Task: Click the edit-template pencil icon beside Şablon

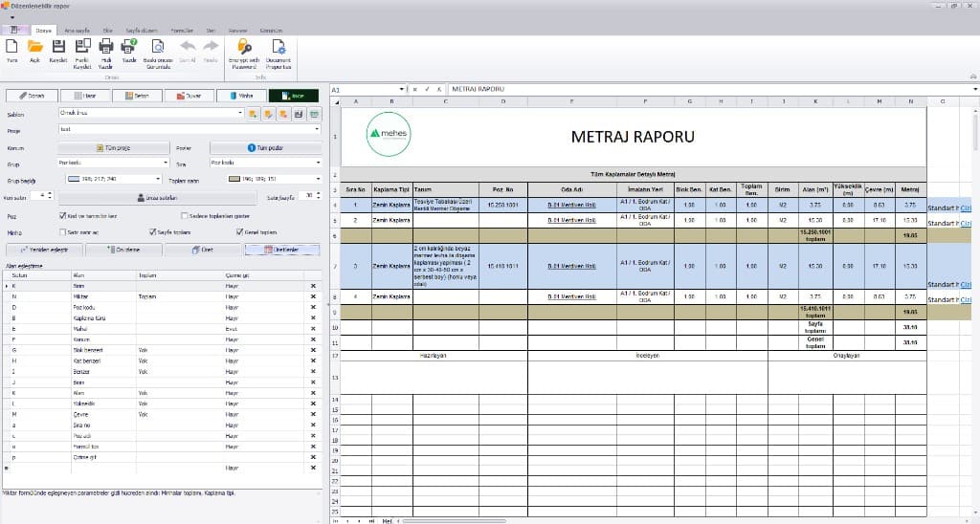Action: (268, 115)
